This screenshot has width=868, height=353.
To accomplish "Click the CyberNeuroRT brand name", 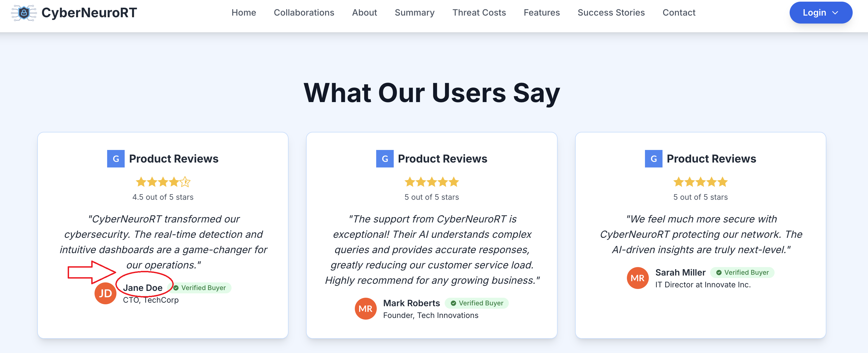I will 89,13.
